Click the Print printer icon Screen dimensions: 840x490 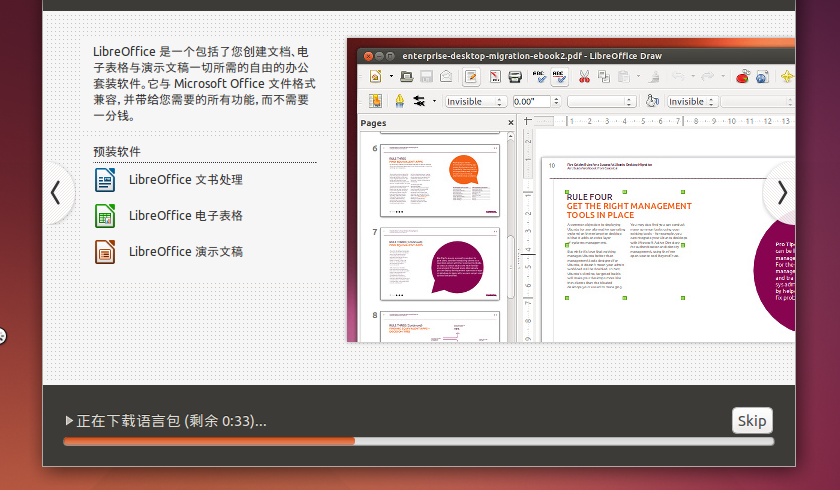tap(515, 77)
